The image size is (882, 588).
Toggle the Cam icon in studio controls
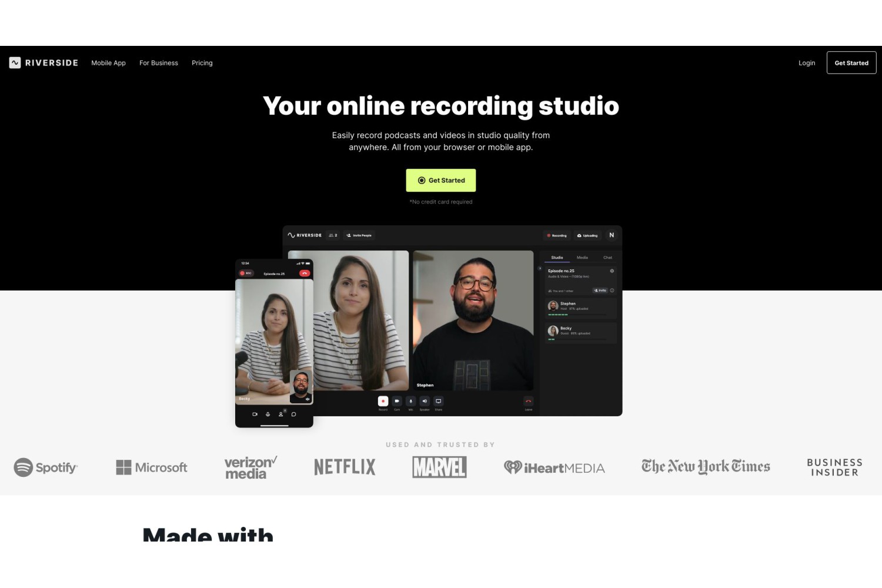[397, 401]
